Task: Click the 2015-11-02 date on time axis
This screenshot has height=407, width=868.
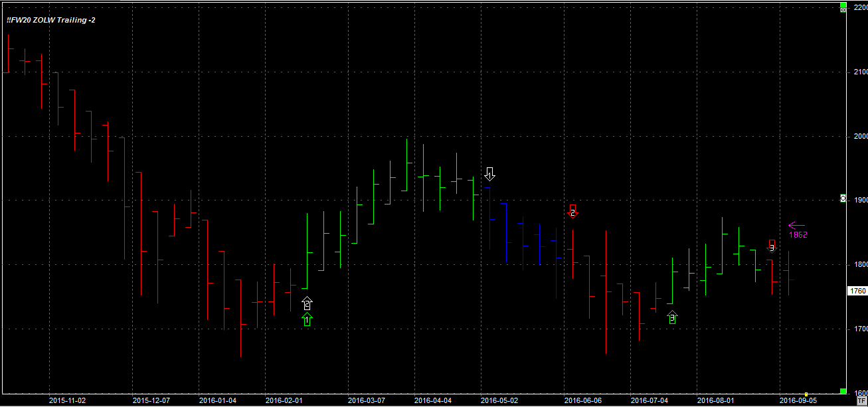Action: (x=67, y=400)
